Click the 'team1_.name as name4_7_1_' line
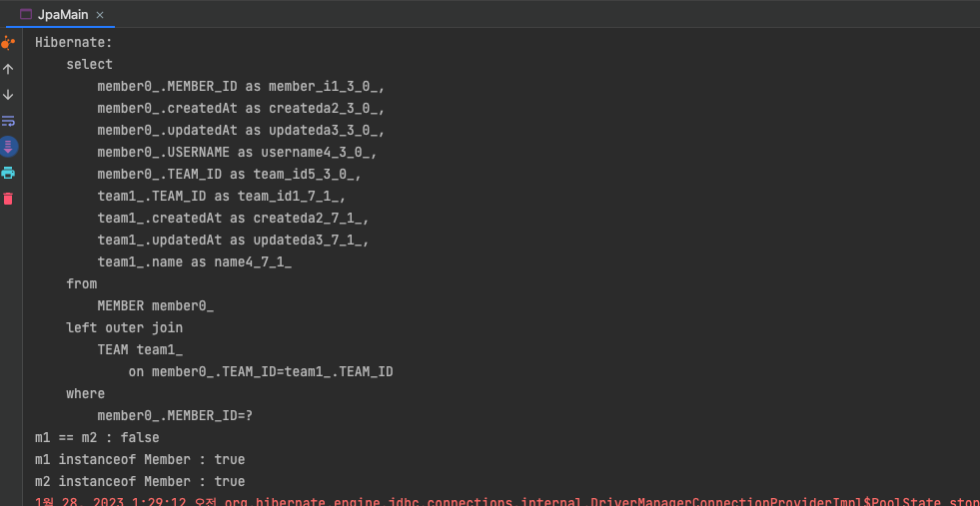The height and width of the screenshot is (506, 980). click(x=195, y=261)
